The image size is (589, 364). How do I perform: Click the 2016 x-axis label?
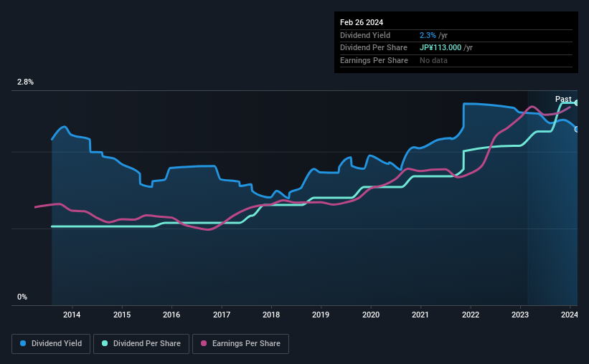[171, 315]
